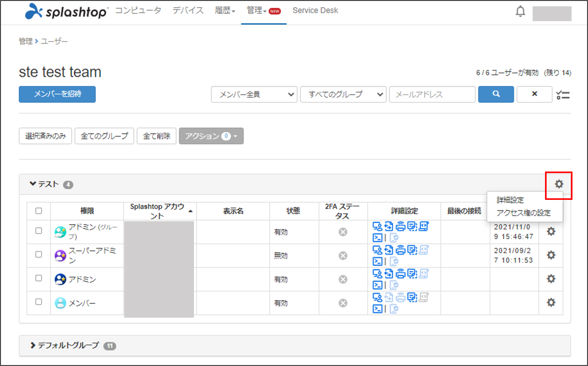Open the 管理 menu dropdown
This screenshot has height=366, width=588.
tap(257, 11)
